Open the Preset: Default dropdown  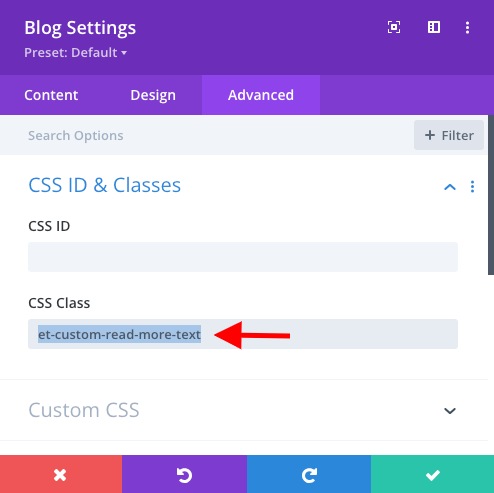pyautogui.click(x=75, y=53)
